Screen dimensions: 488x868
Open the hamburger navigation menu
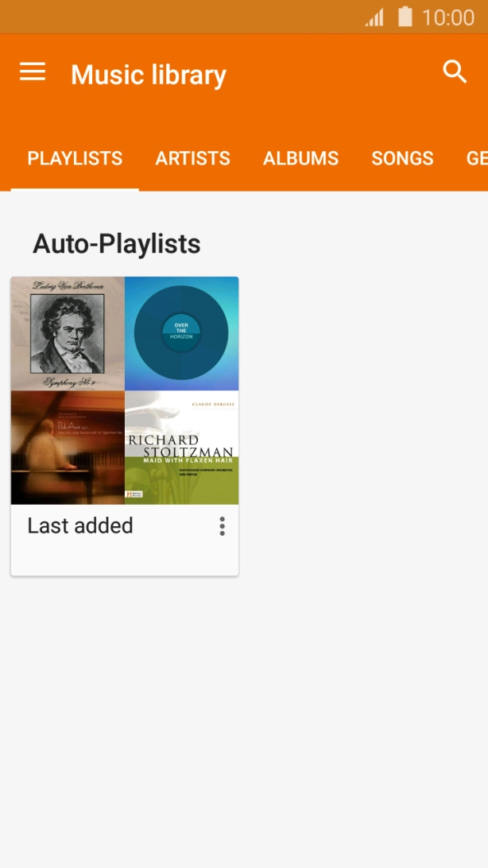33,72
